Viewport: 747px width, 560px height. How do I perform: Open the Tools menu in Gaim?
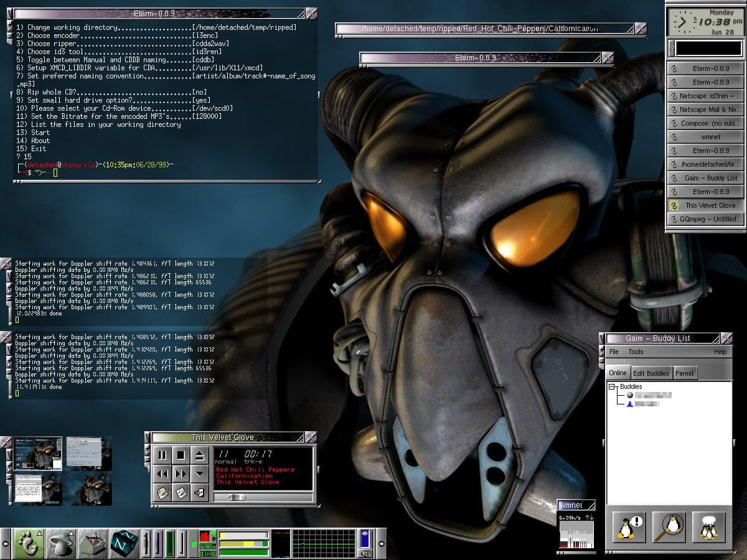coord(636,352)
